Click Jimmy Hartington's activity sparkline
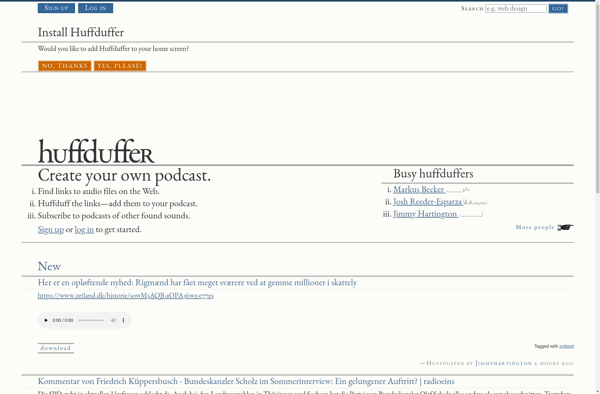600x394 pixels. click(x=471, y=214)
